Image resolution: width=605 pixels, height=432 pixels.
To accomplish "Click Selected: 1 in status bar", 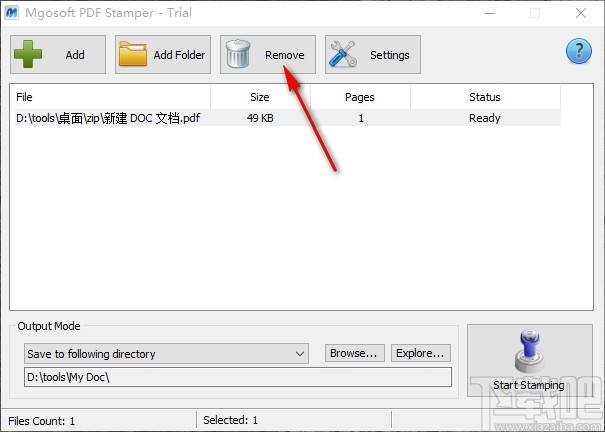I will point(230,420).
